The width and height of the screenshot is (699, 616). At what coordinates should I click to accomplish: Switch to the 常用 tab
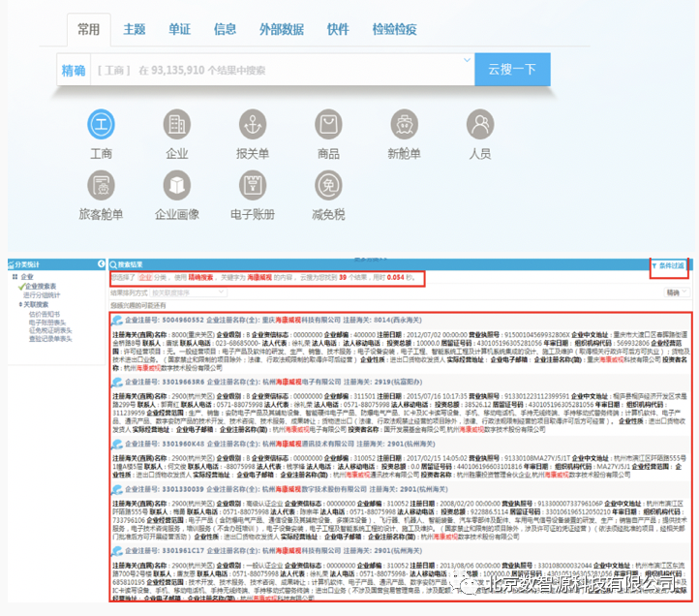(89, 29)
